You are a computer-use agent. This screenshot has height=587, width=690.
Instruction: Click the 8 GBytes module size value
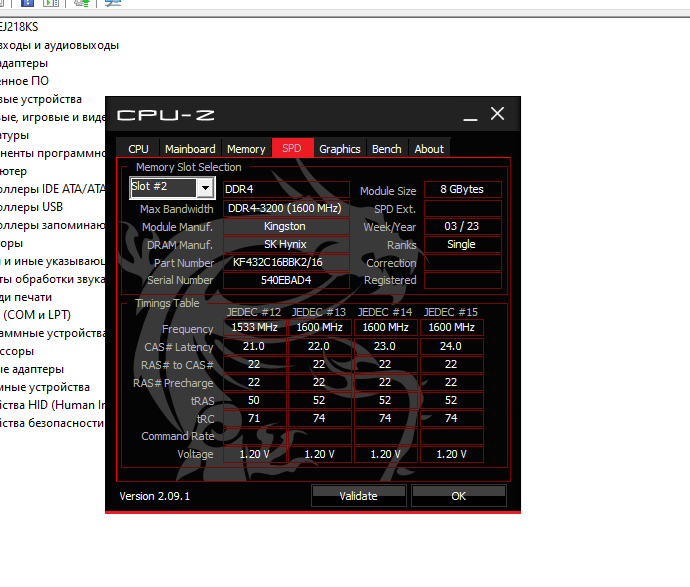(x=463, y=189)
